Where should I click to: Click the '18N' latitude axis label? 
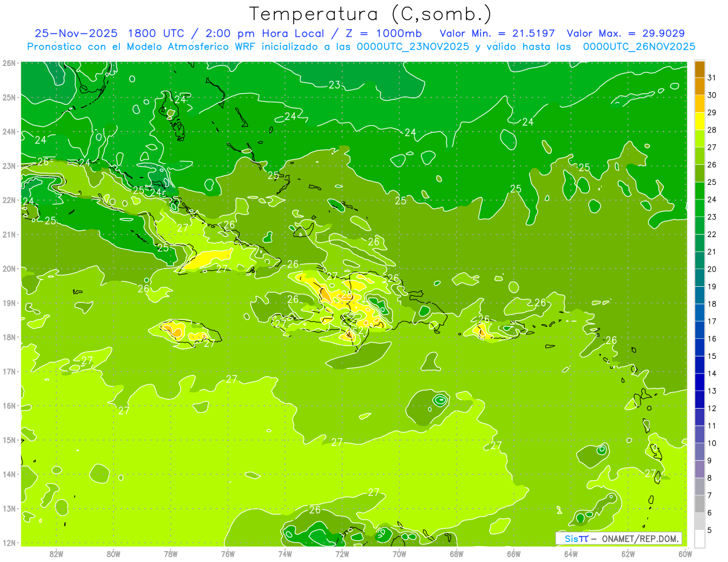(9, 337)
